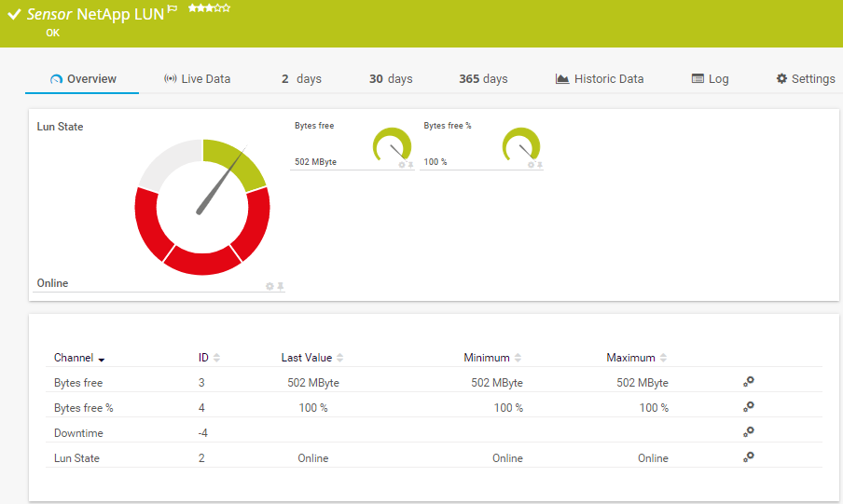Open channel settings gear for Lun State row

pyautogui.click(x=748, y=457)
